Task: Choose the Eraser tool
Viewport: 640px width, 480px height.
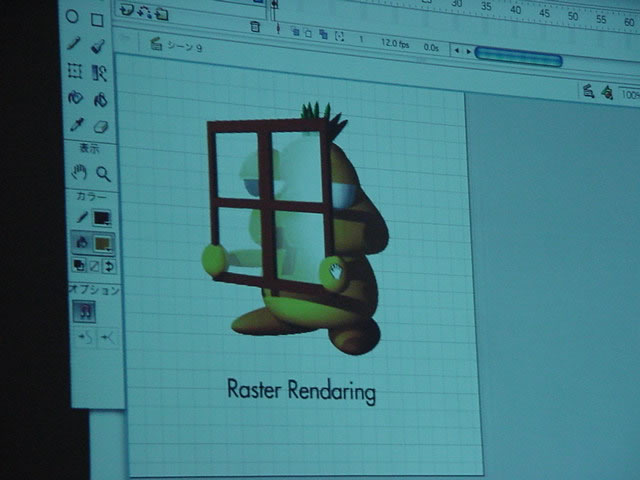Action: pyautogui.click(x=100, y=126)
